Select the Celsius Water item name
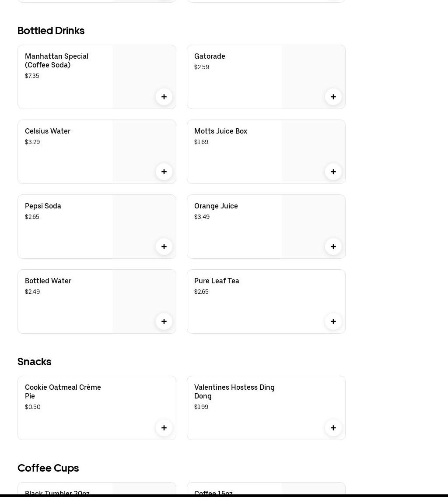 tap(48, 131)
